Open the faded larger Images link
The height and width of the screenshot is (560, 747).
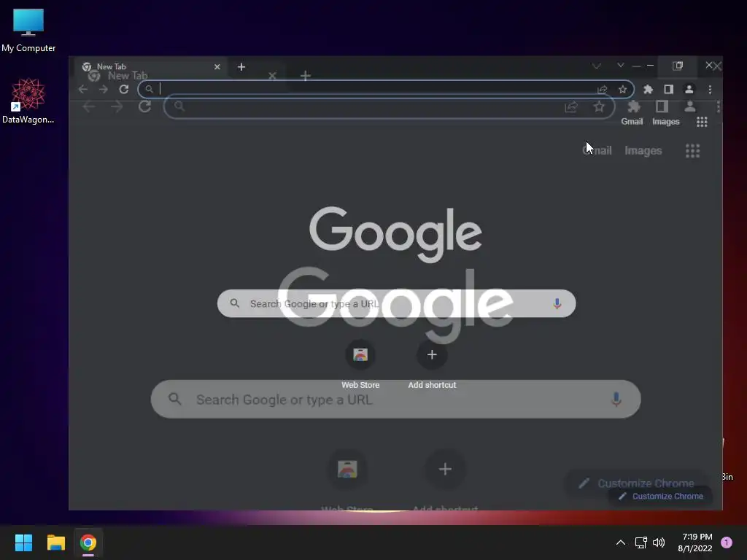pos(643,150)
